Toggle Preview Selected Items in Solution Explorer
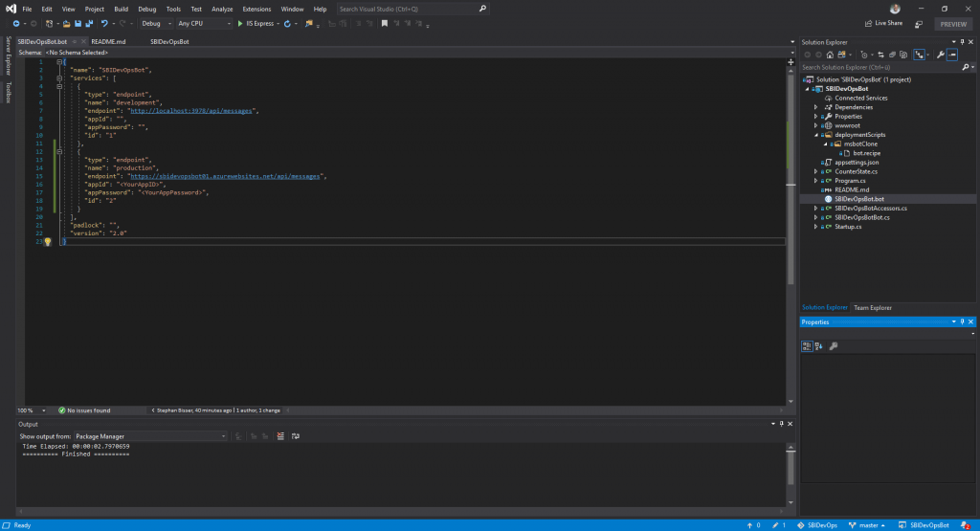Image resolution: width=980 pixels, height=531 pixels. [952, 55]
